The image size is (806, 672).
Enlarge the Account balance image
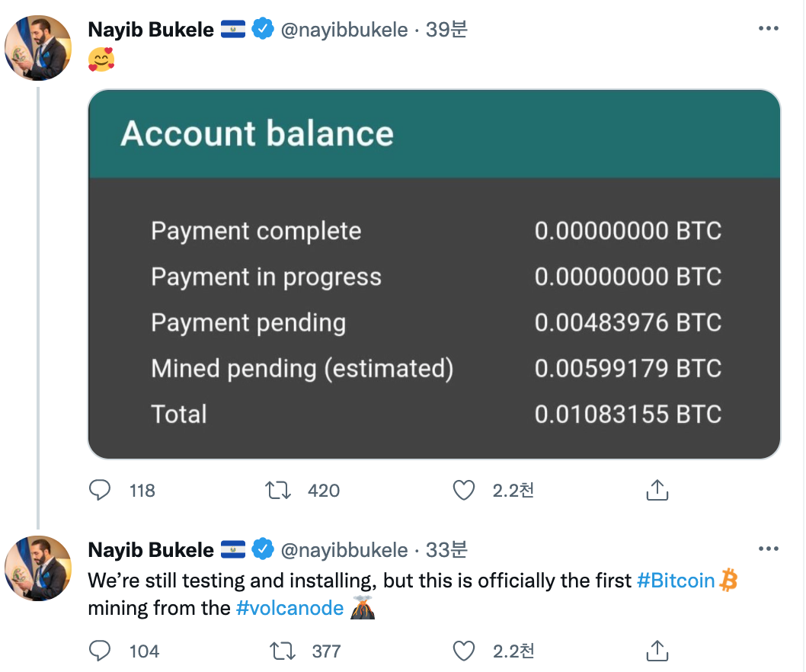(x=434, y=274)
